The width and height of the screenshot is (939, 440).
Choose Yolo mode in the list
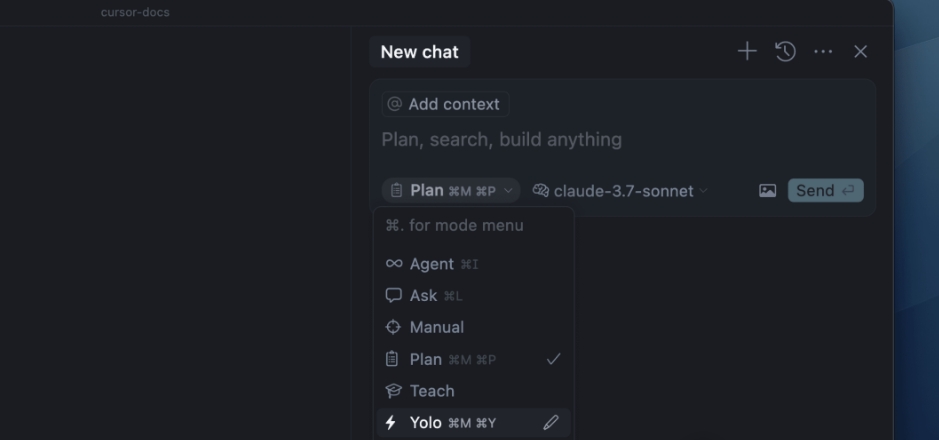click(426, 423)
